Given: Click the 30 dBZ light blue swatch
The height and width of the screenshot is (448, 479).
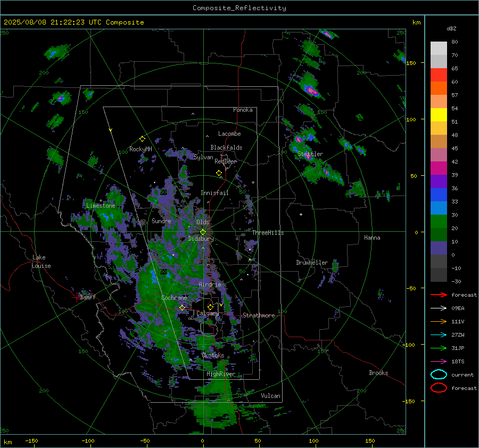Looking at the screenshot, I should click(439, 208).
